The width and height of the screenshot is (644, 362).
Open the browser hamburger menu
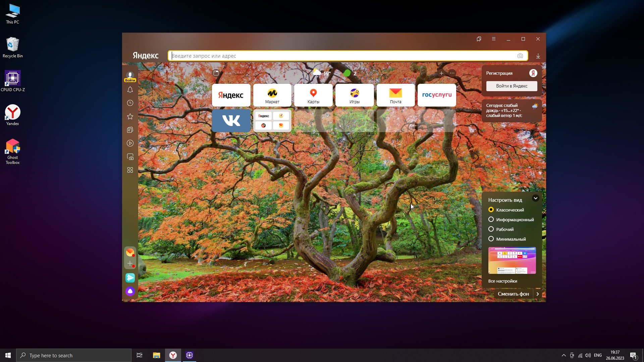(x=494, y=39)
